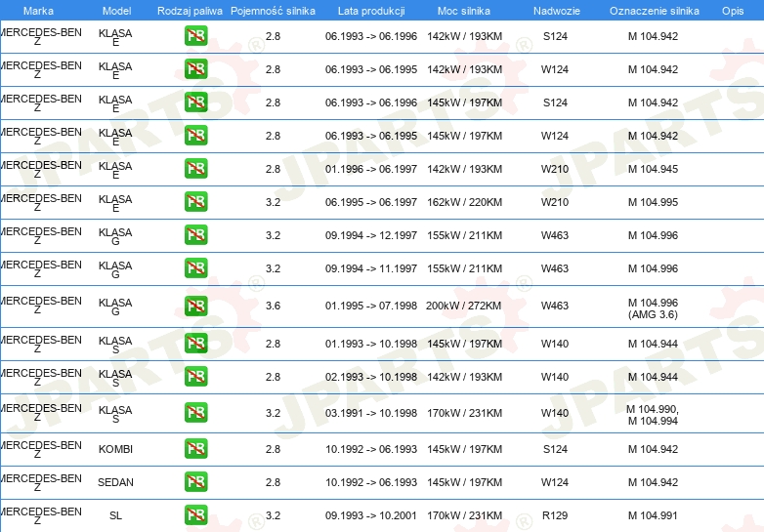Click the 02.1993 -> 10.1998 production years cell
Viewport: 764px width, 532px height.
pyautogui.click(x=371, y=377)
